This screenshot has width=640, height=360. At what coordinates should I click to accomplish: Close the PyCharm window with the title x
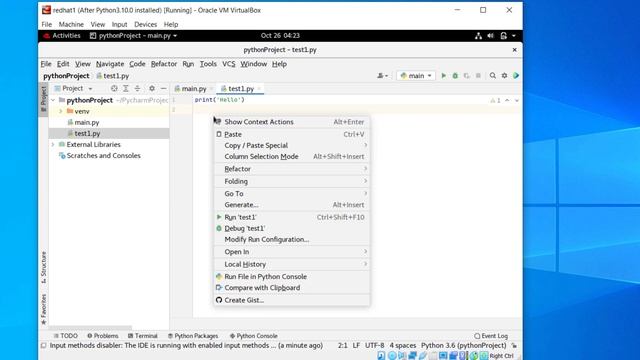click(514, 50)
